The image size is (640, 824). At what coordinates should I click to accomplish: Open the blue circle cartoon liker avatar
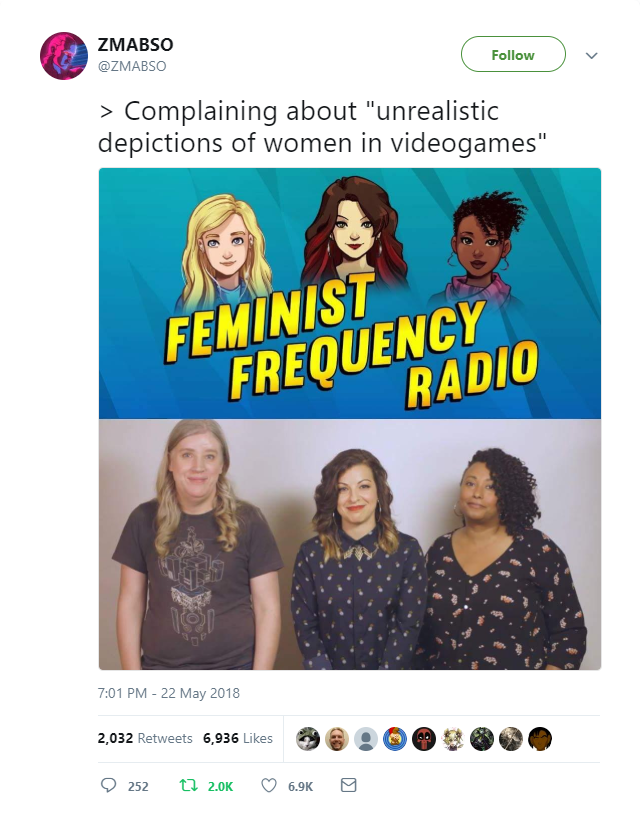click(x=395, y=739)
